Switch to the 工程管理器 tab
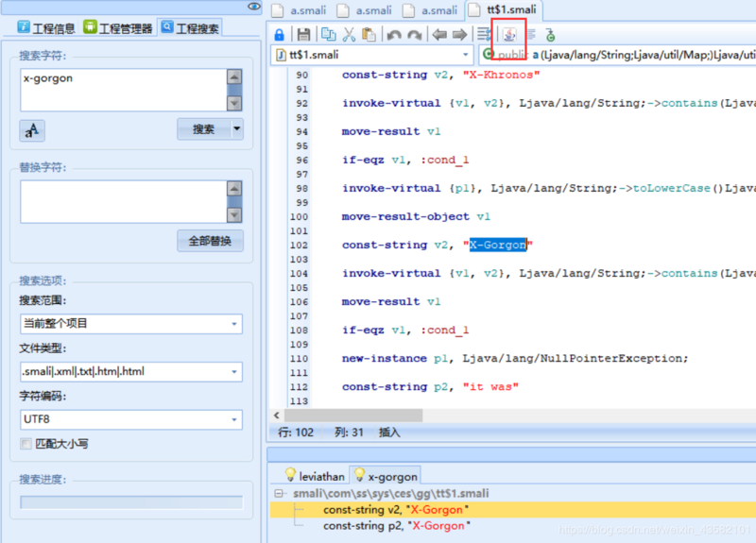The image size is (756, 543). pos(118,28)
